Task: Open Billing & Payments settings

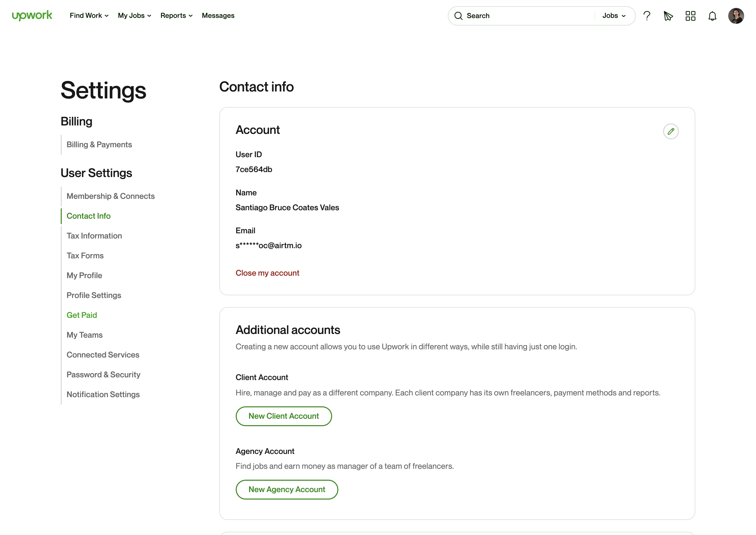Action: click(x=99, y=145)
